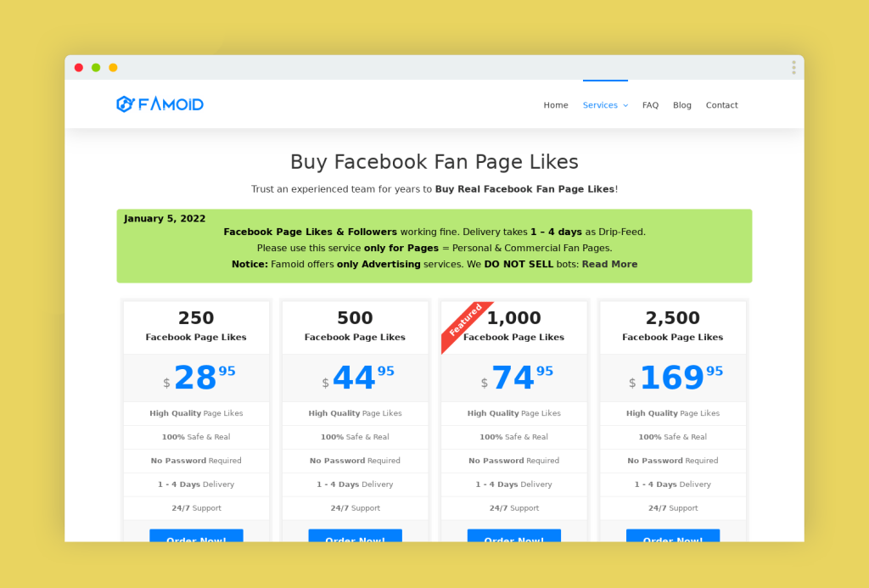Click the Featured ribbon badge
This screenshot has width=869, height=588.
click(464, 322)
